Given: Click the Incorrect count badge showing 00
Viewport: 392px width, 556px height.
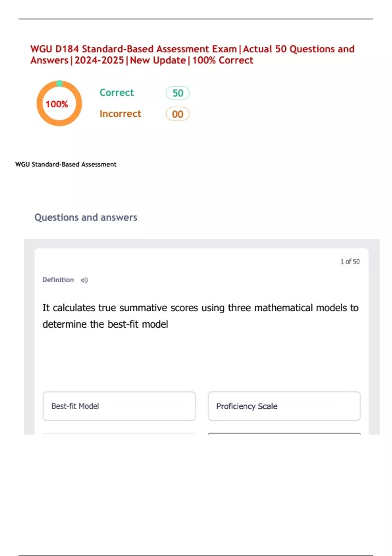Looking at the screenshot, I should [177, 114].
